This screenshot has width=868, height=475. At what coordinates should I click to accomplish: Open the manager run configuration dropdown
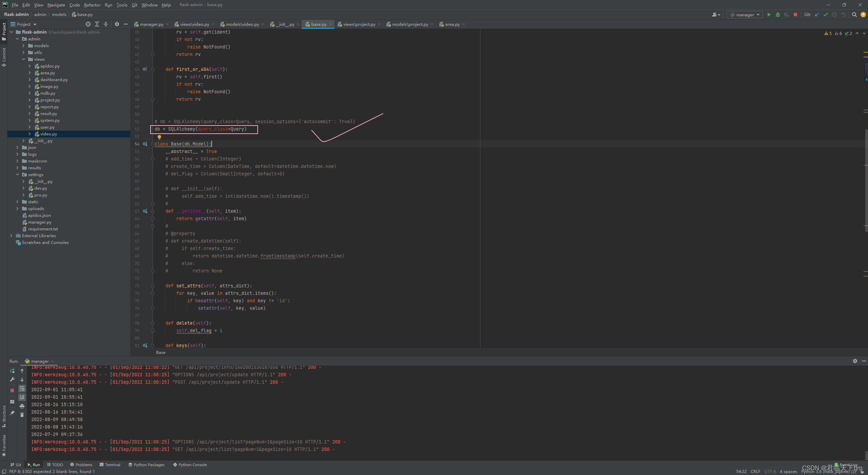[745, 15]
